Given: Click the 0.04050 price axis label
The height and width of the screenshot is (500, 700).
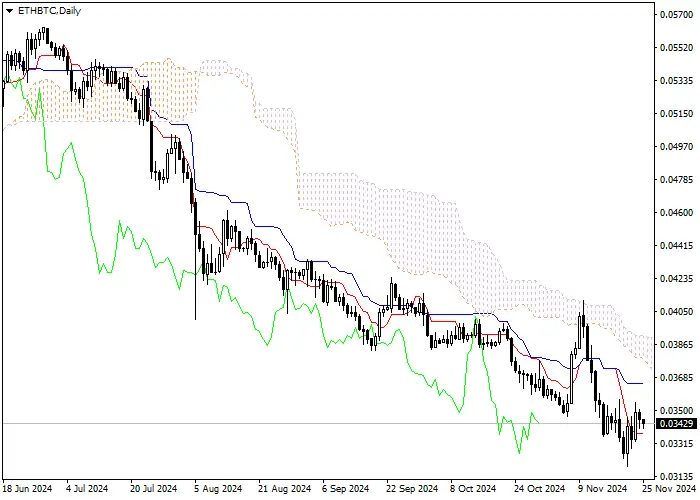Looking at the screenshot, I should coord(677,312).
